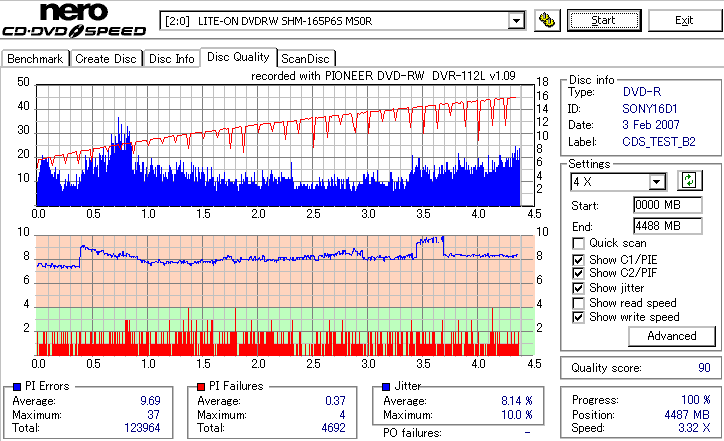
Task: Click the Quality score value 90
Action: [704, 368]
